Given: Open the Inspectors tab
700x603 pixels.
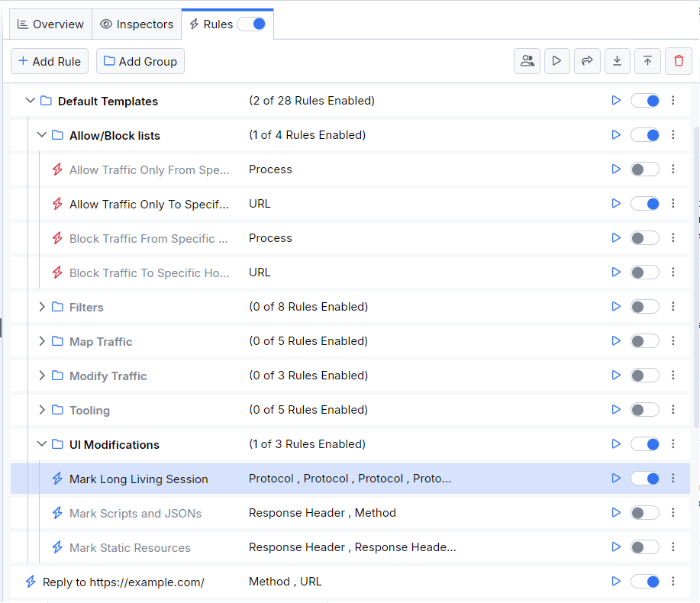Looking at the screenshot, I should 137,24.
